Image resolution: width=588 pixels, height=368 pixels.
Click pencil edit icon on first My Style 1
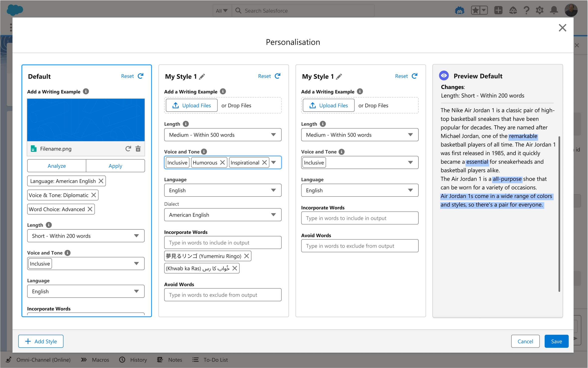[202, 77]
